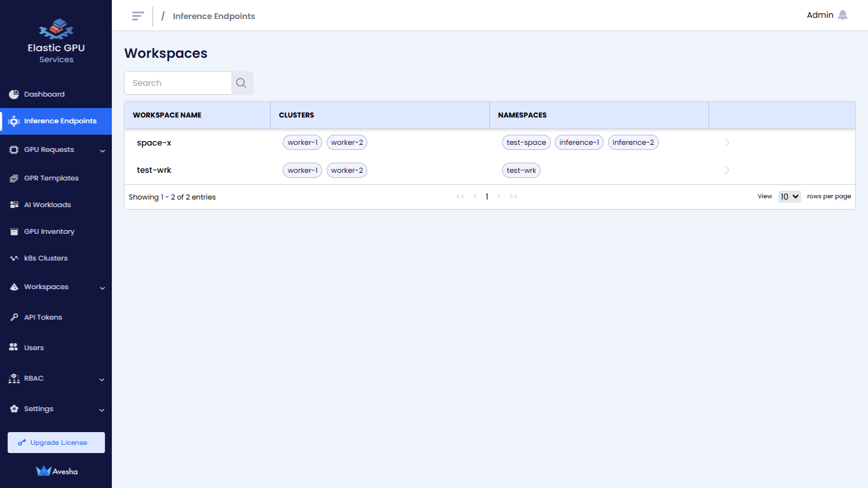Open the rows per page dropdown
The height and width of the screenshot is (488, 868).
[789, 197]
